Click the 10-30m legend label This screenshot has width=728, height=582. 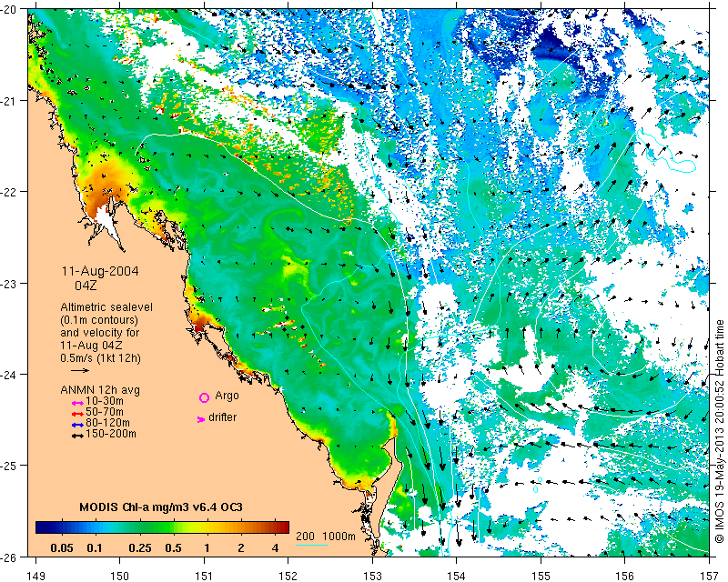(105, 401)
